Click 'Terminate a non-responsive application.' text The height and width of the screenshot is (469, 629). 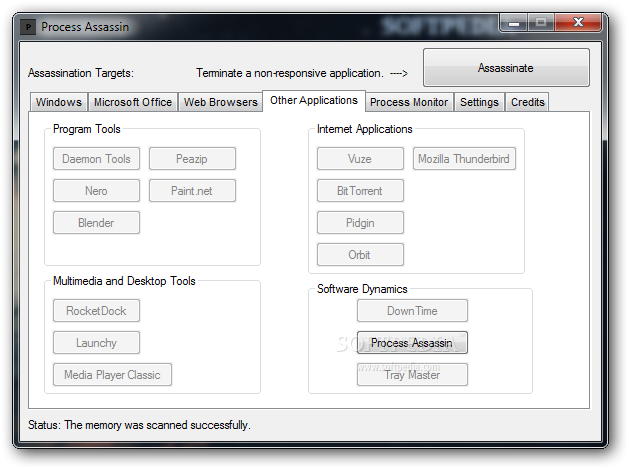[290, 73]
